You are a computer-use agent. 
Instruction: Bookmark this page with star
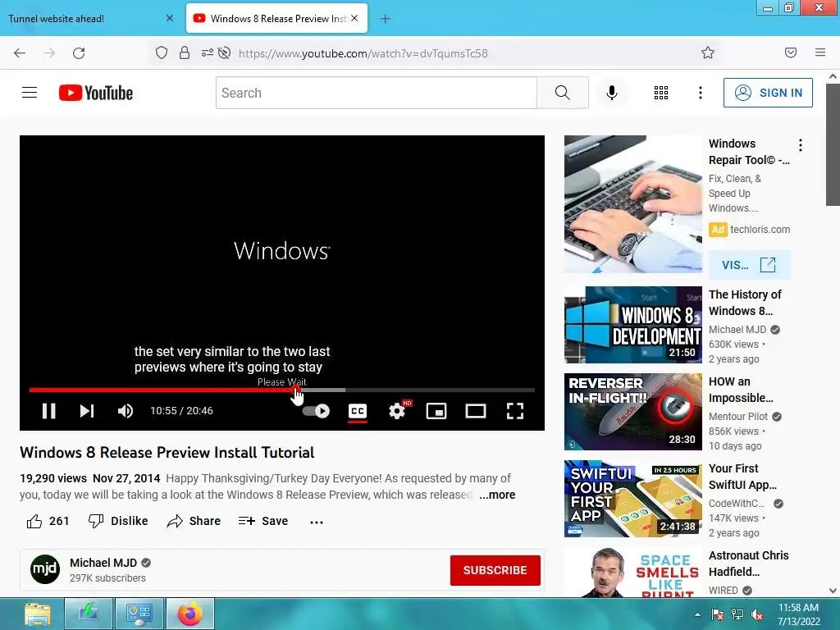708,52
